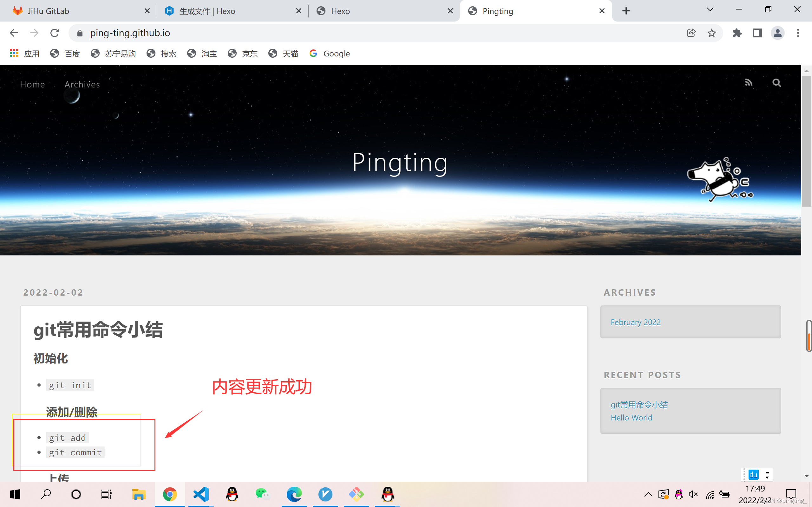Navigate to the Home tab
812x507 pixels.
point(32,84)
